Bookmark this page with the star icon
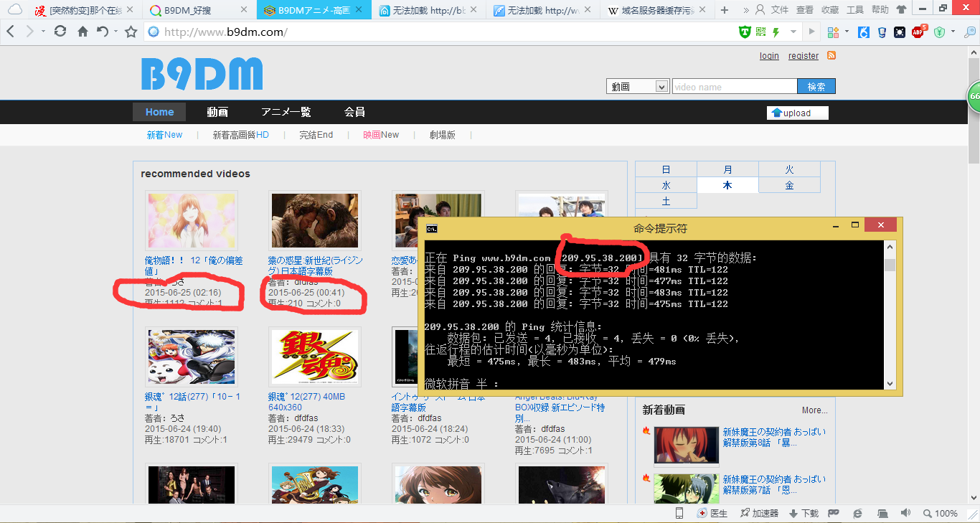The height and width of the screenshot is (523, 980). tap(131, 32)
